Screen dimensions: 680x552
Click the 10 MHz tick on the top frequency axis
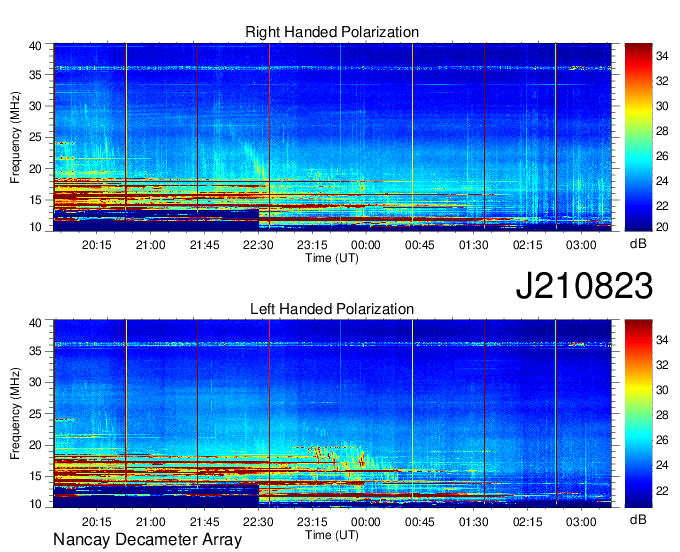[35, 227]
